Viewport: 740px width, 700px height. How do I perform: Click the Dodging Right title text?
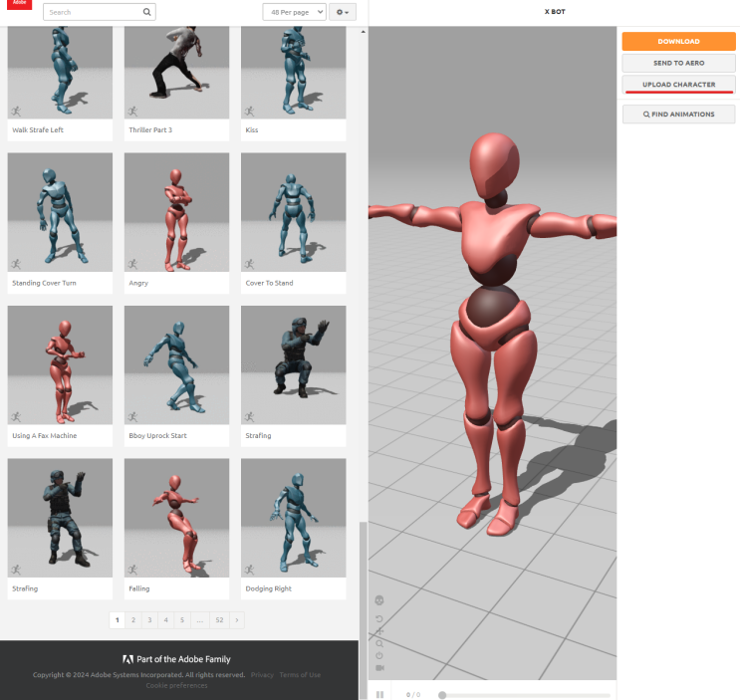[269, 588]
